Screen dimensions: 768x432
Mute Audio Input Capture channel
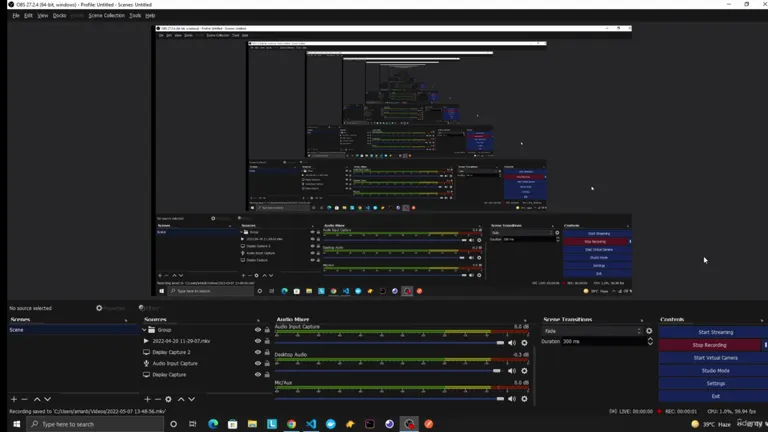tap(512, 343)
